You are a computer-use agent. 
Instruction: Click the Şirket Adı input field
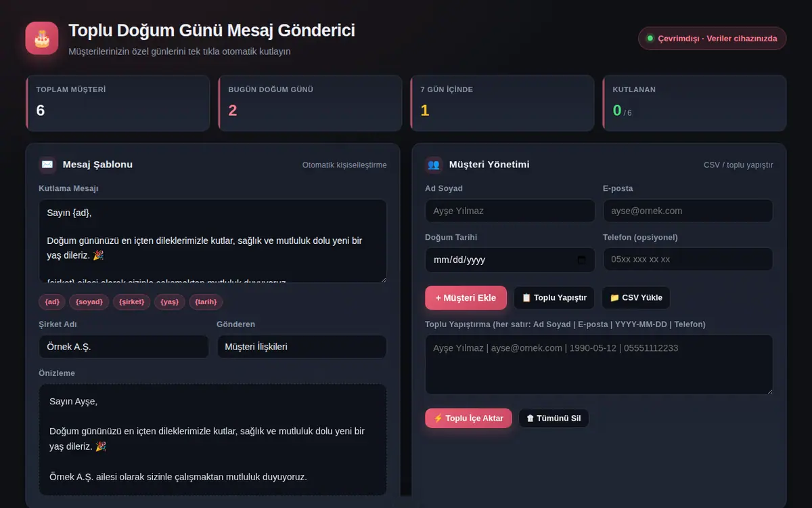[124, 347]
